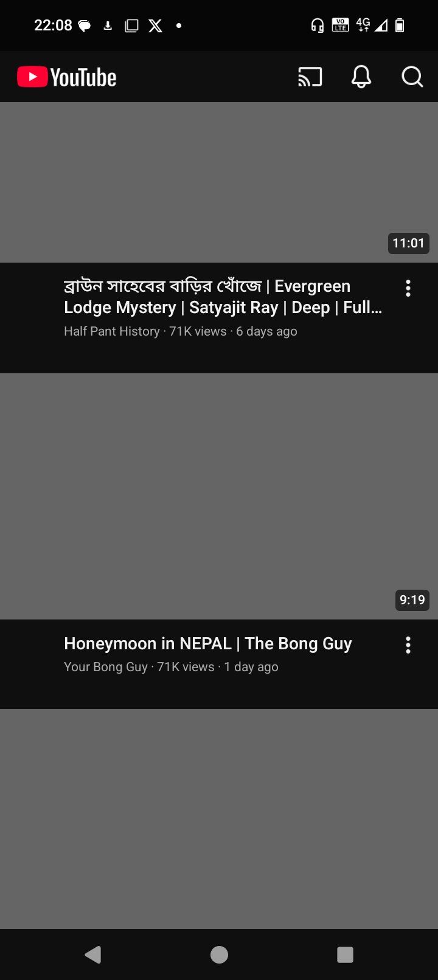Tap the 11:01 duration badge
This screenshot has width=438, height=980.
point(408,243)
